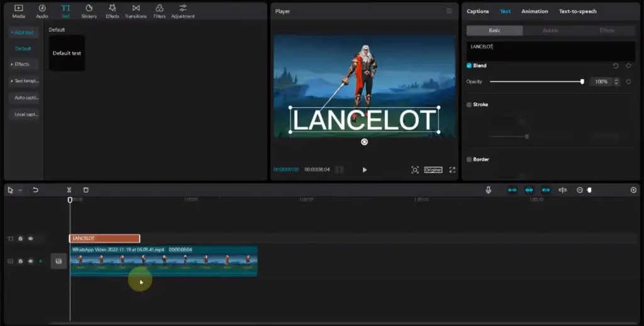Select the Effects sub-tab in inspector
The width and height of the screenshot is (644, 326).
[607, 30]
